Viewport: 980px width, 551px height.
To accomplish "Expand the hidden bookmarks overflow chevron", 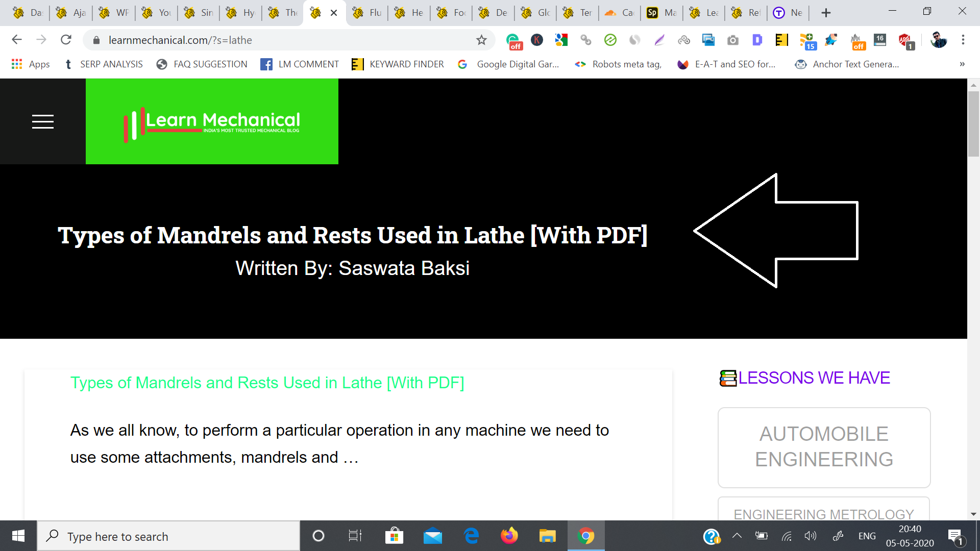I will [962, 64].
